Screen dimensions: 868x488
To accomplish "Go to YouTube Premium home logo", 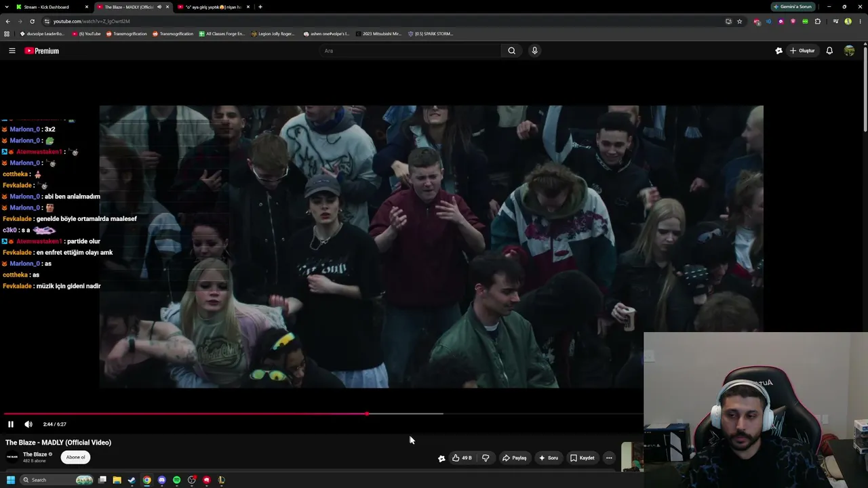I will point(42,51).
